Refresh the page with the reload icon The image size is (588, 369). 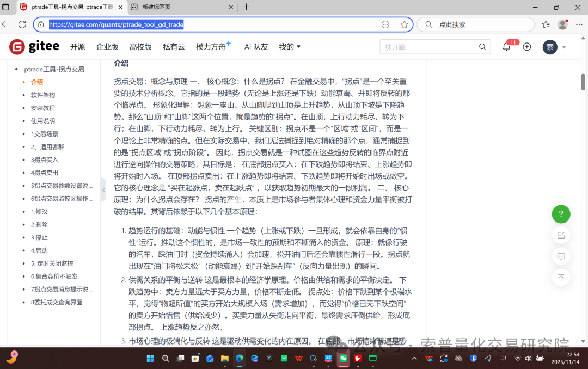[x=22, y=24]
